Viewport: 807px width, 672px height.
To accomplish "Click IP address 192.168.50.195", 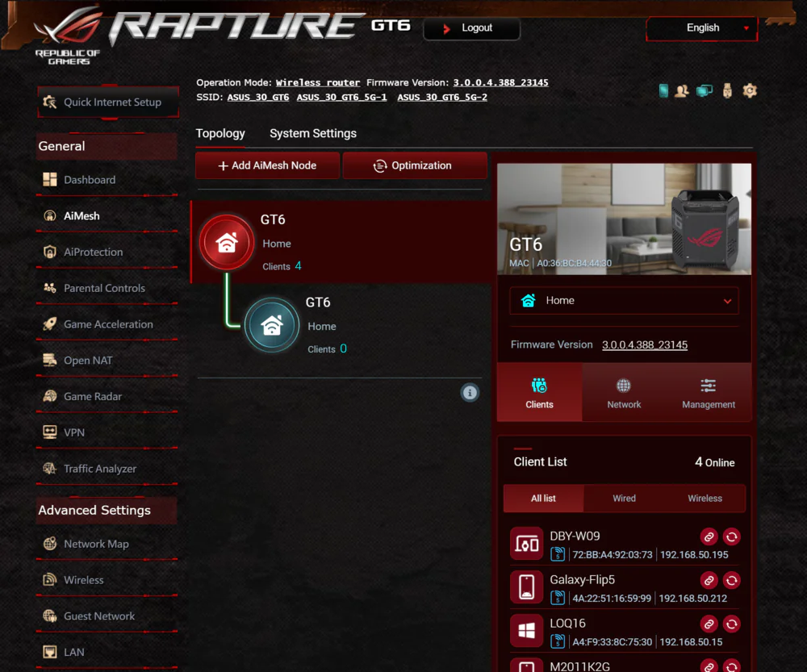I will coord(694,555).
